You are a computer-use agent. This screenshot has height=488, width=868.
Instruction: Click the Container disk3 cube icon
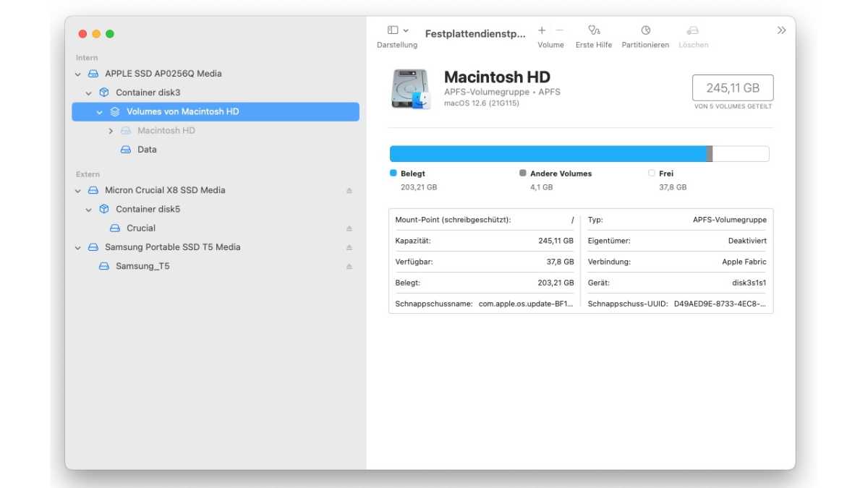coord(104,93)
